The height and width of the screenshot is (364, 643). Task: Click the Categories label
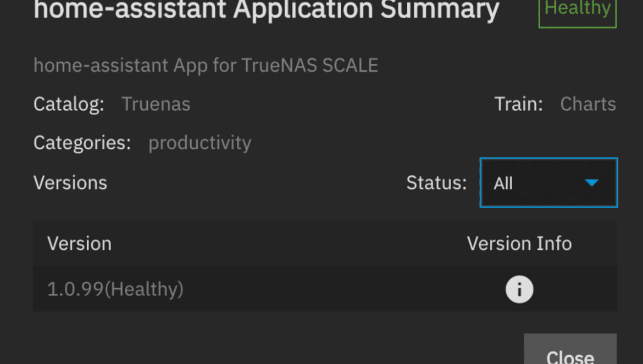click(82, 143)
